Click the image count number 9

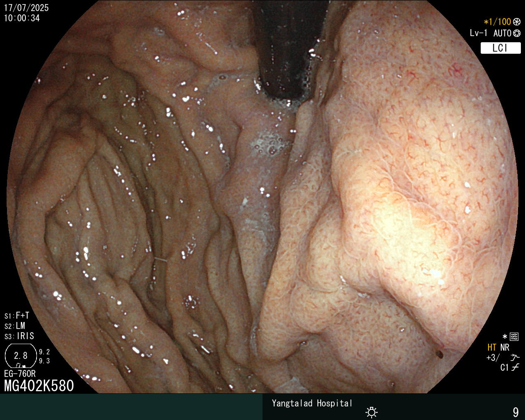pyautogui.click(x=516, y=412)
